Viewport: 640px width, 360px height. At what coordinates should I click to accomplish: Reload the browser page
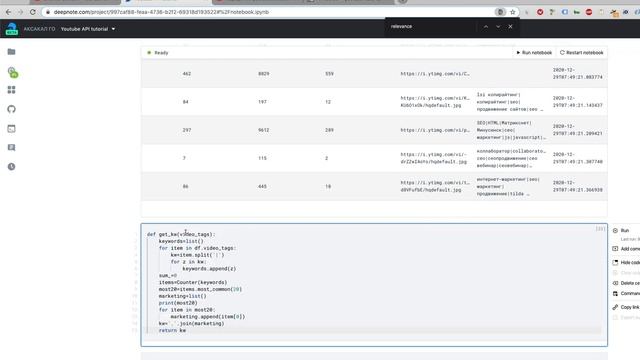33,12
